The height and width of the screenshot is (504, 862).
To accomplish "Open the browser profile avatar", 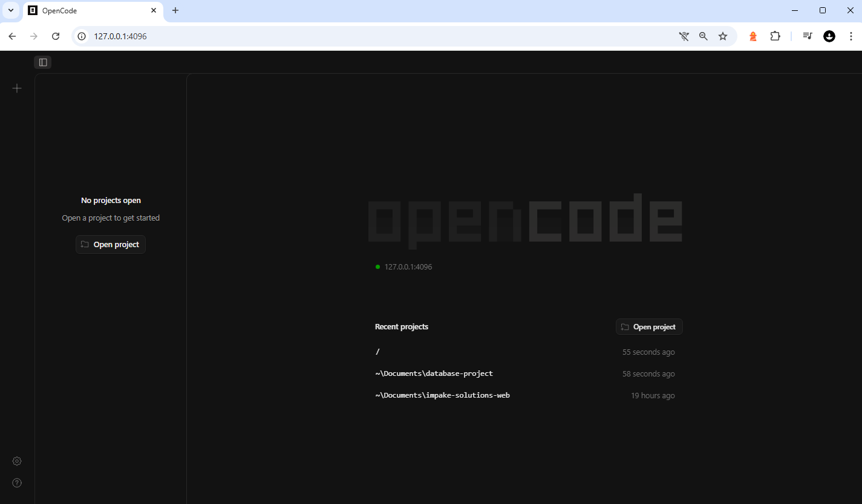I will pyautogui.click(x=829, y=36).
